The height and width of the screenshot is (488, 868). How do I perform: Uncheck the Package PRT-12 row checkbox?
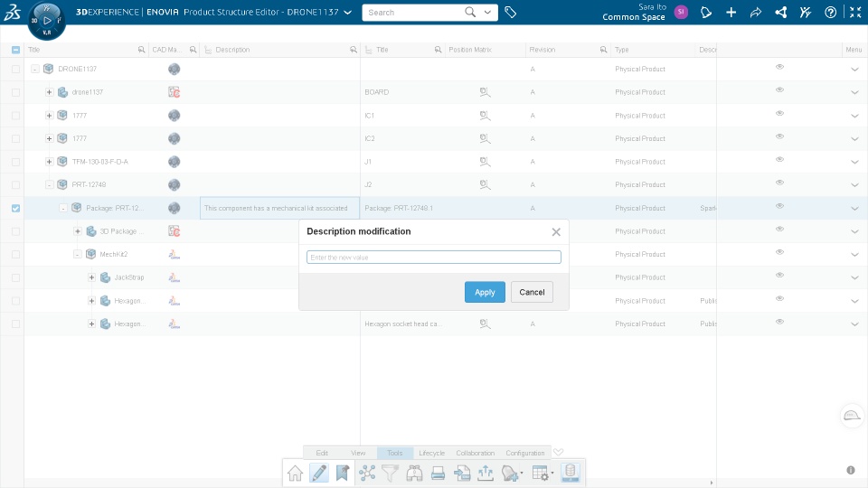15,208
